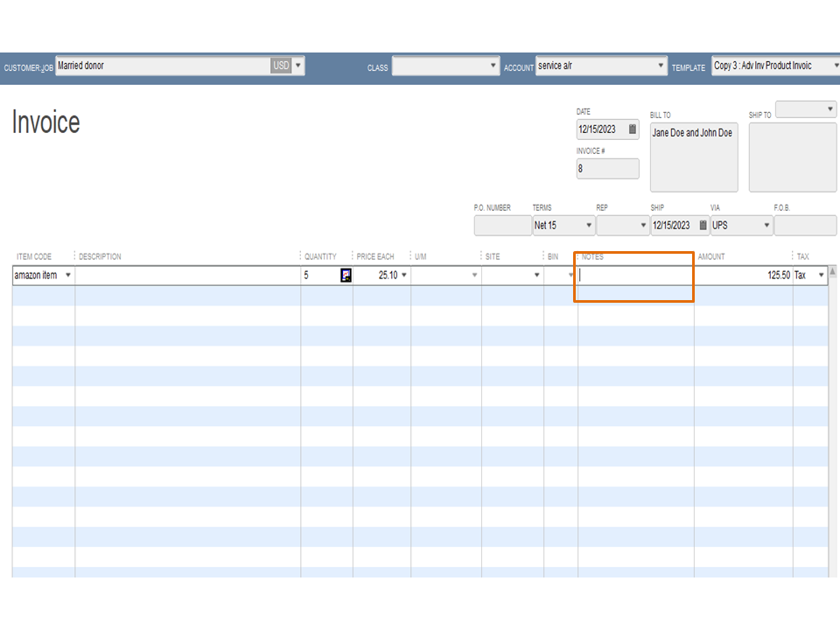Click the Tax column header

[x=802, y=256]
